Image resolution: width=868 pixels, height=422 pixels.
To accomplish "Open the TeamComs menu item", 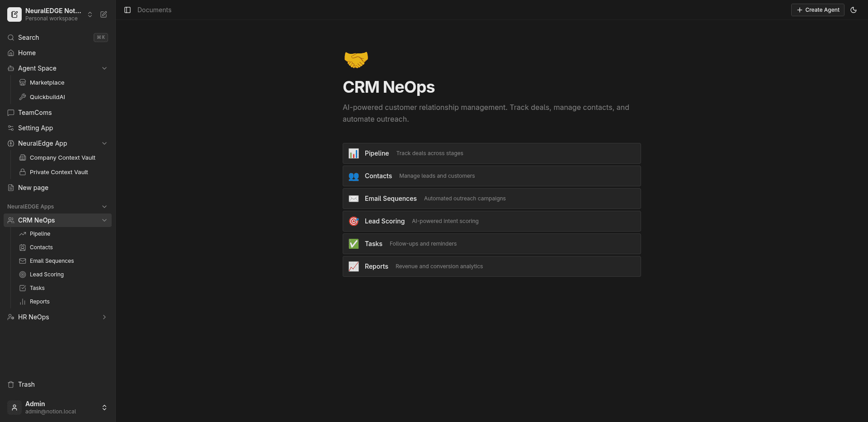I will [34, 112].
